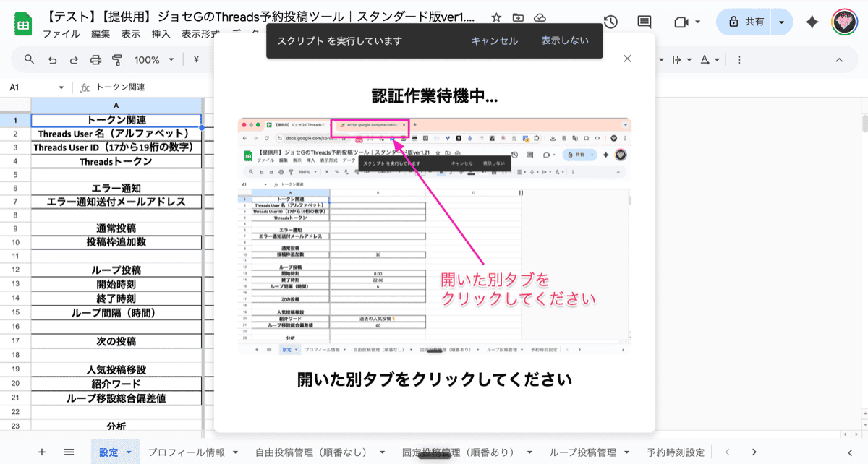The height and width of the screenshot is (464, 868).
Task: Open the プロフィール情報 tab menu arrow
Action: [236, 452]
